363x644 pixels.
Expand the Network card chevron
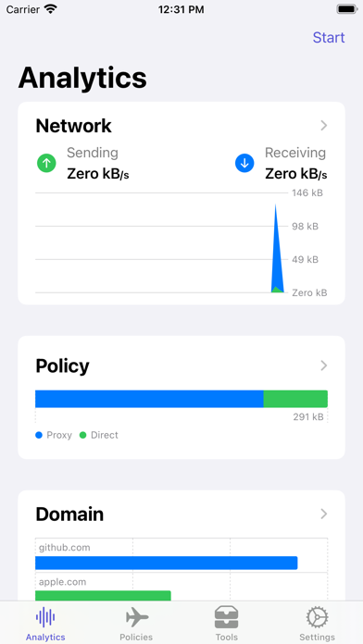click(324, 126)
